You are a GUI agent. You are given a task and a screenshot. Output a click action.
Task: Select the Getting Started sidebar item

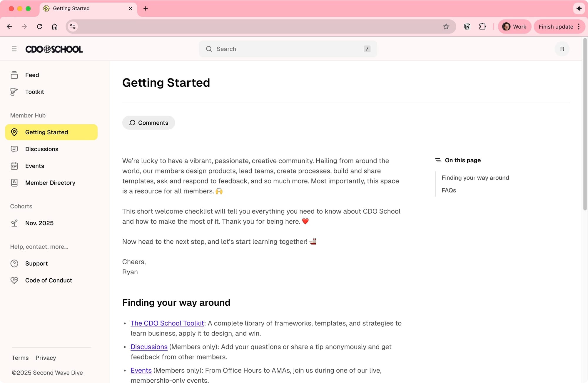pyautogui.click(x=51, y=132)
